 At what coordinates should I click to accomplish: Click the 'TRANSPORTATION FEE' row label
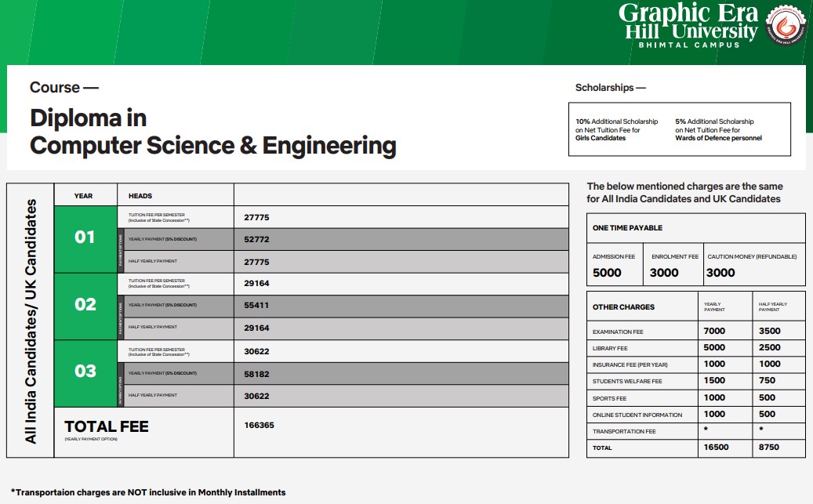coord(624,431)
